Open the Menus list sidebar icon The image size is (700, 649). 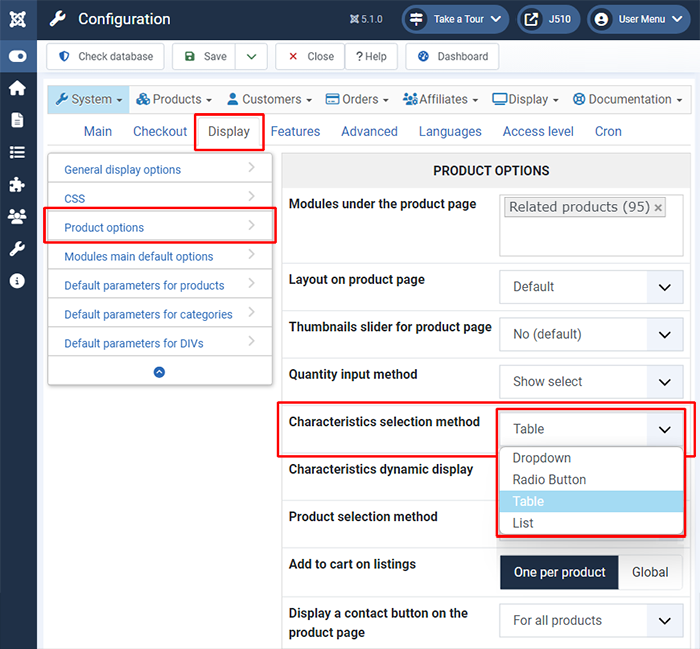pos(17,152)
